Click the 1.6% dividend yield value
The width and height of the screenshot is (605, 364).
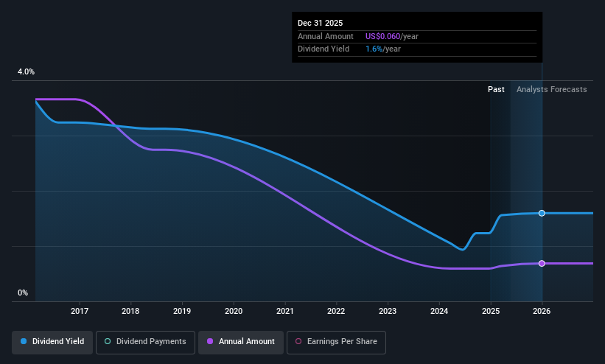point(374,49)
